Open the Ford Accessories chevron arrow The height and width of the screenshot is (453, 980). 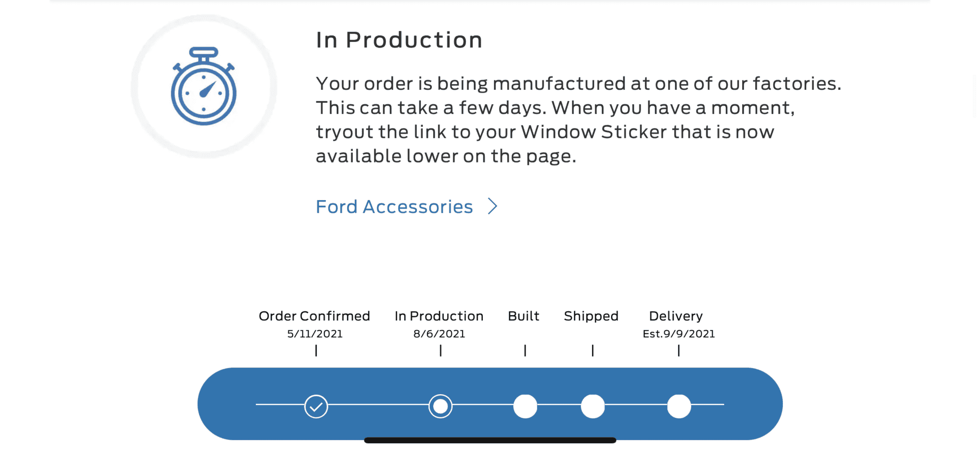[x=493, y=206]
